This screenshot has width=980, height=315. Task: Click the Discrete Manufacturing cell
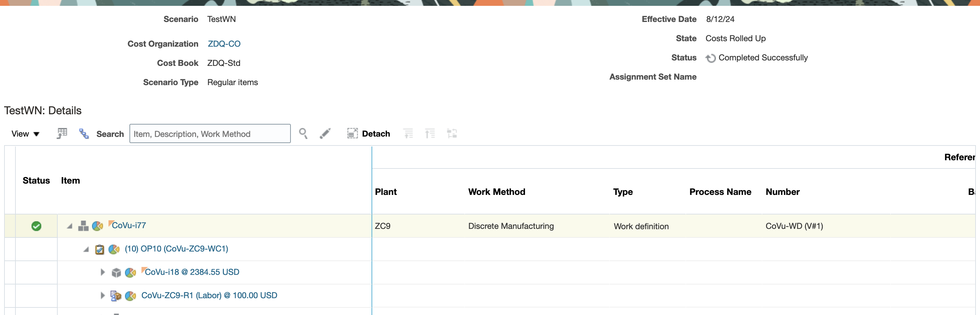tap(511, 226)
